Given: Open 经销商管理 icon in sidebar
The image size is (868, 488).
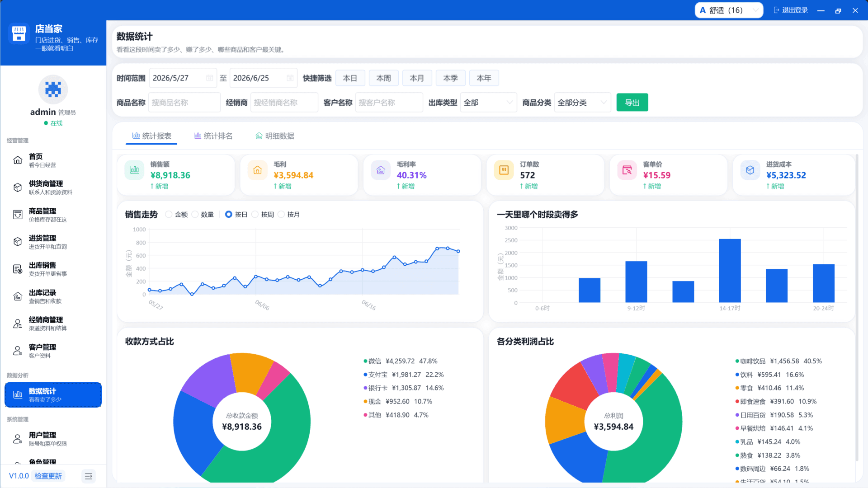Looking at the screenshot, I should pyautogui.click(x=18, y=324).
